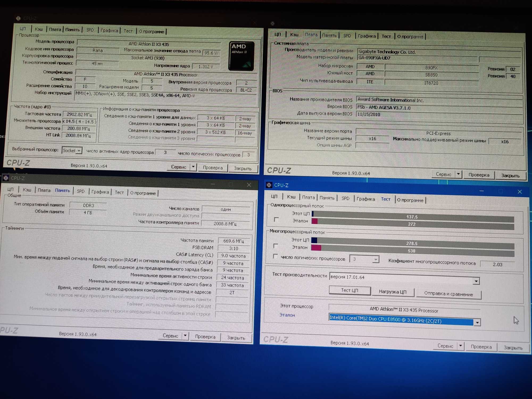Click the core voltage field 1.312 V
532x399 pixels.
[206, 66]
